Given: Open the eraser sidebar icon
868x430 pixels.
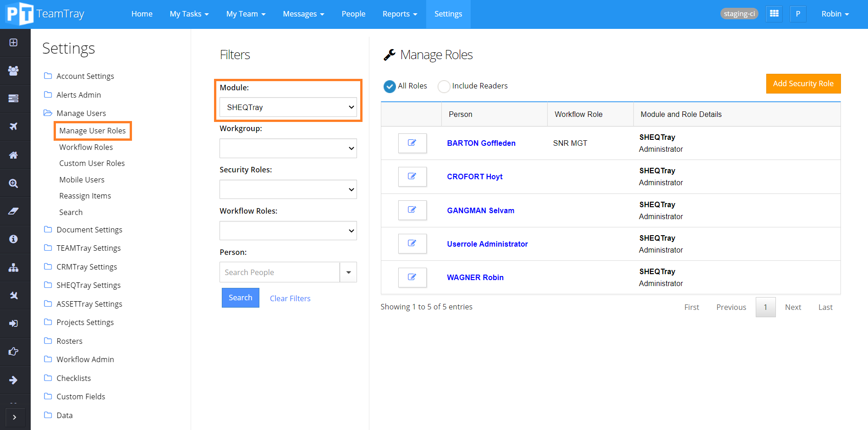Looking at the screenshot, I should [x=14, y=211].
